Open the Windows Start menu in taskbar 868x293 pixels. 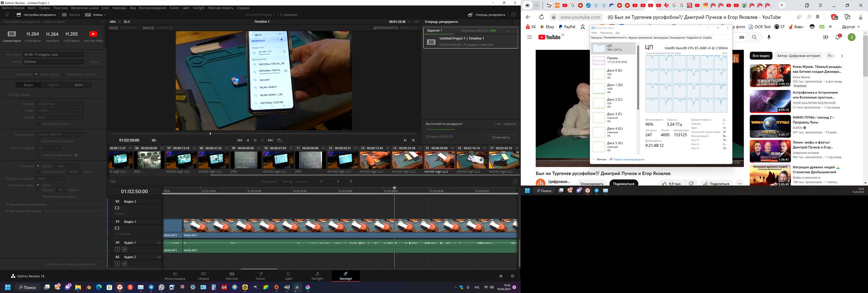pyautogui.click(x=8, y=287)
